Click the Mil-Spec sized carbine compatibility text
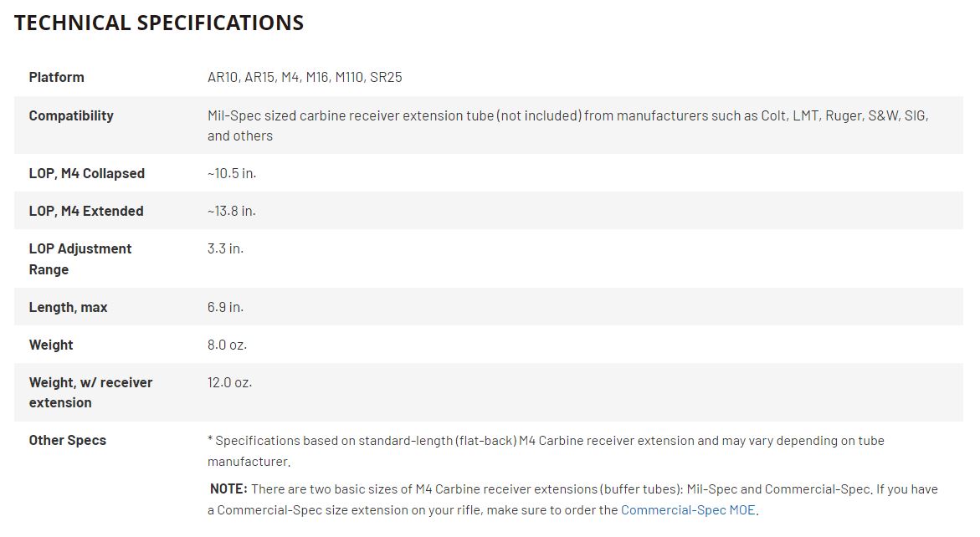980x537 pixels. (568, 125)
